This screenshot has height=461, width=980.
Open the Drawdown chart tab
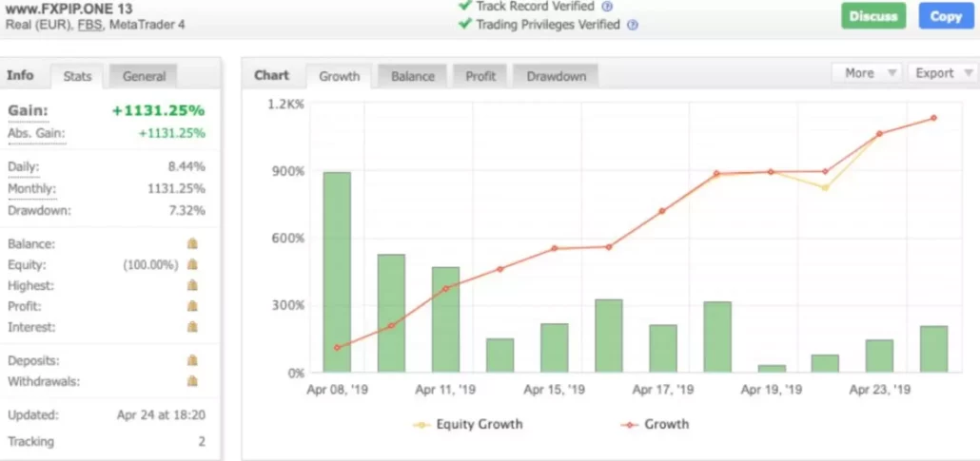point(556,76)
